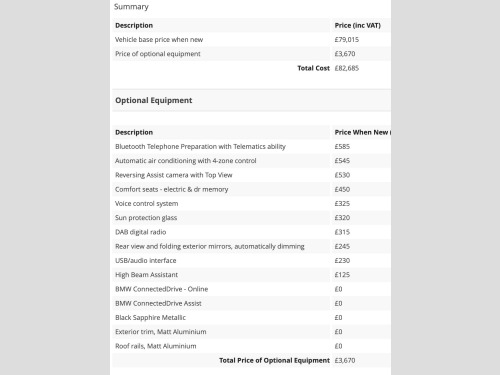
Task: Select the Bluetooth Telephone Preparation row
Action: click(x=252, y=147)
